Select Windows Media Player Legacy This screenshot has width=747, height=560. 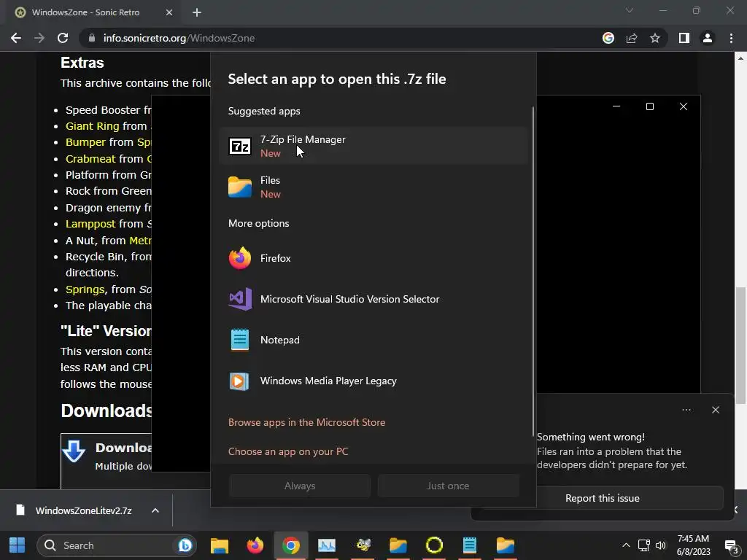pos(373,381)
